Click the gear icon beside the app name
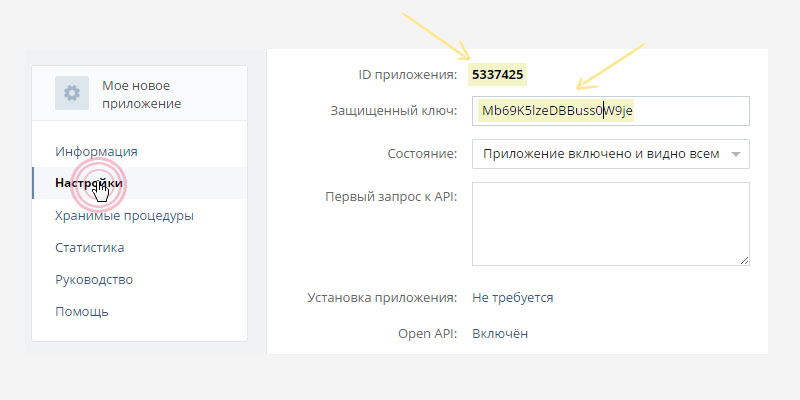 72,93
